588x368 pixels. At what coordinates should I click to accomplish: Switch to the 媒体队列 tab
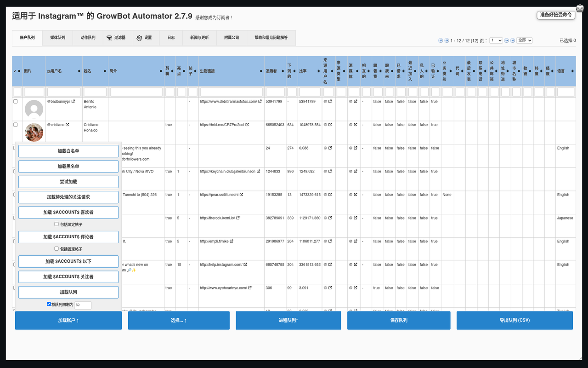57,38
